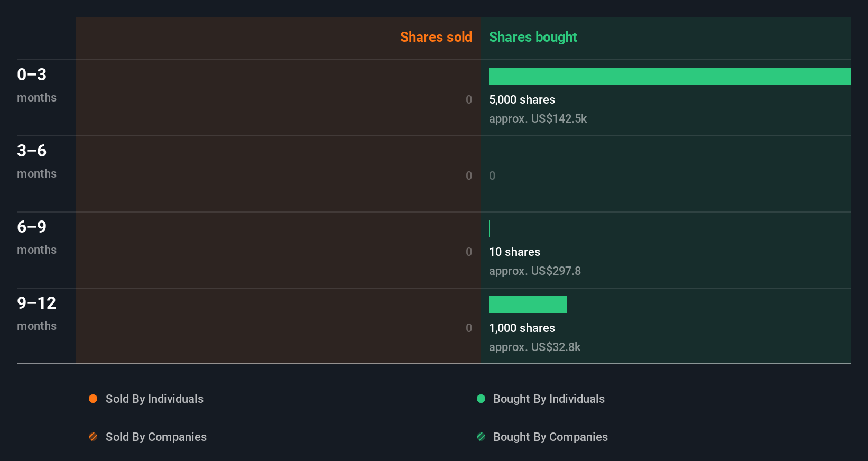Image resolution: width=868 pixels, height=461 pixels.
Task: Click 'Bought By Individuals' legend label
Action: 549,399
